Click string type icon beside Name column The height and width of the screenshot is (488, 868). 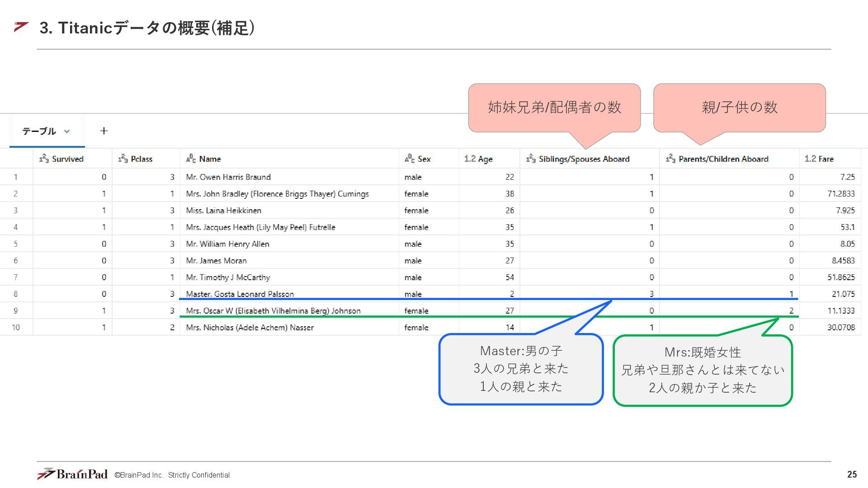191,159
